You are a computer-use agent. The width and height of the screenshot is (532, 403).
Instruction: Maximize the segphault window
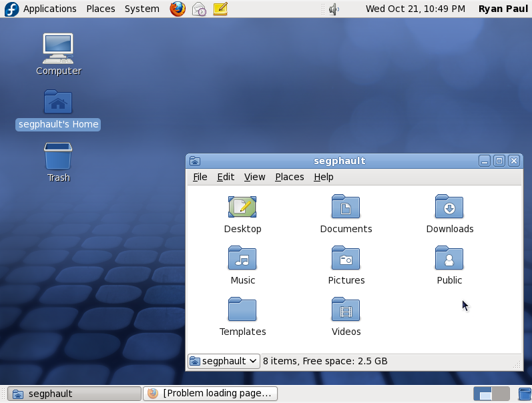pos(499,161)
